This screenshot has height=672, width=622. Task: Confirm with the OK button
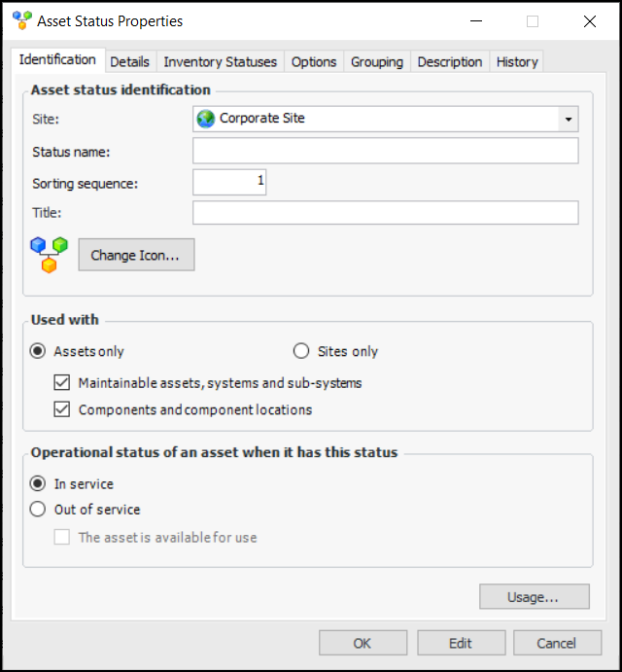(363, 643)
